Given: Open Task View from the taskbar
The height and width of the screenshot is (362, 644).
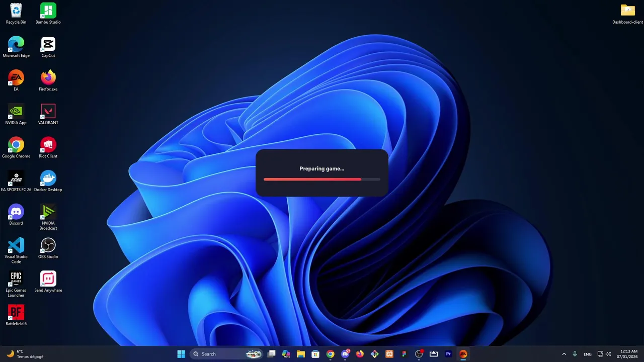Looking at the screenshot, I should (x=272, y=354).
